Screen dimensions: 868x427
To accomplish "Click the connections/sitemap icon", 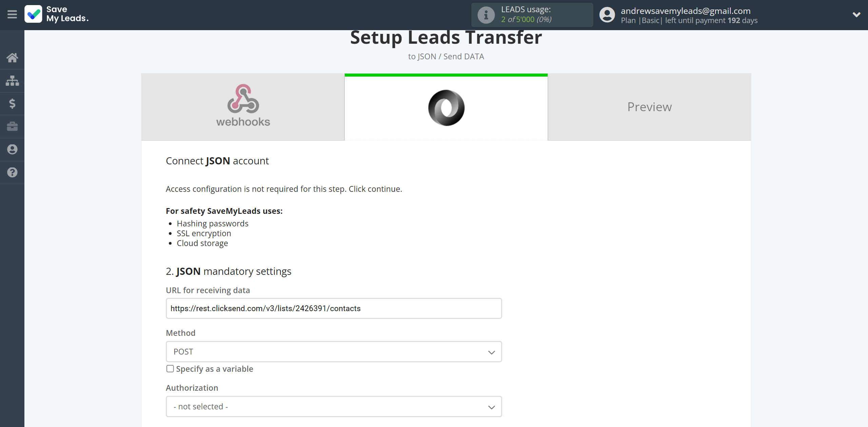I will point(12,80).
